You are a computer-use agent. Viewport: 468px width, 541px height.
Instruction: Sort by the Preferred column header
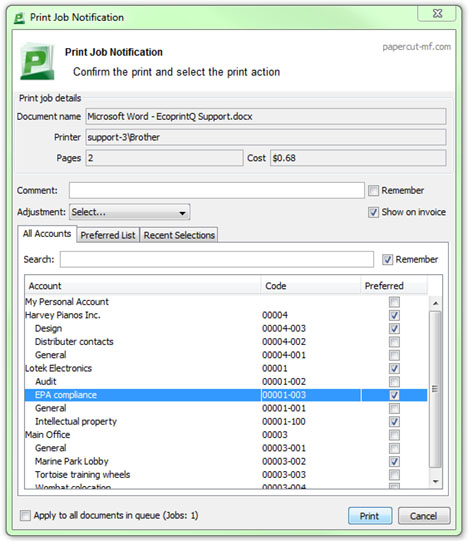click(x=394, y=286)
